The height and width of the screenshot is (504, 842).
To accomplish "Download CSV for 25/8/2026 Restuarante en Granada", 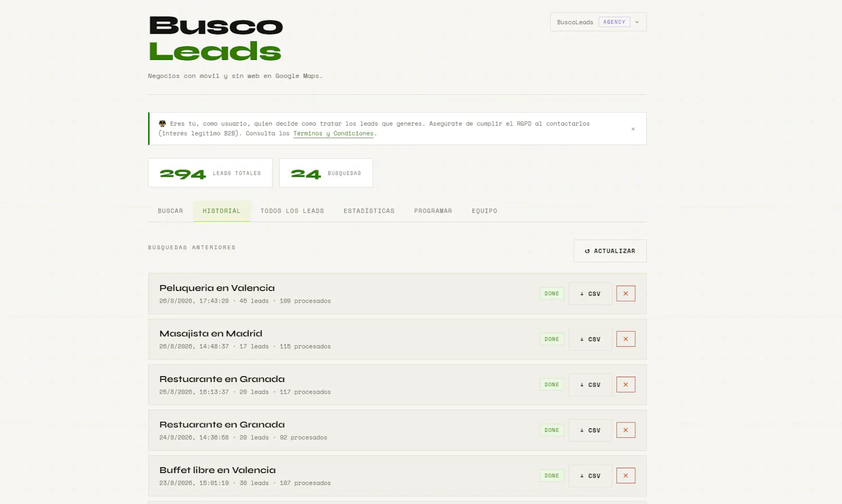I will point(590,385).
